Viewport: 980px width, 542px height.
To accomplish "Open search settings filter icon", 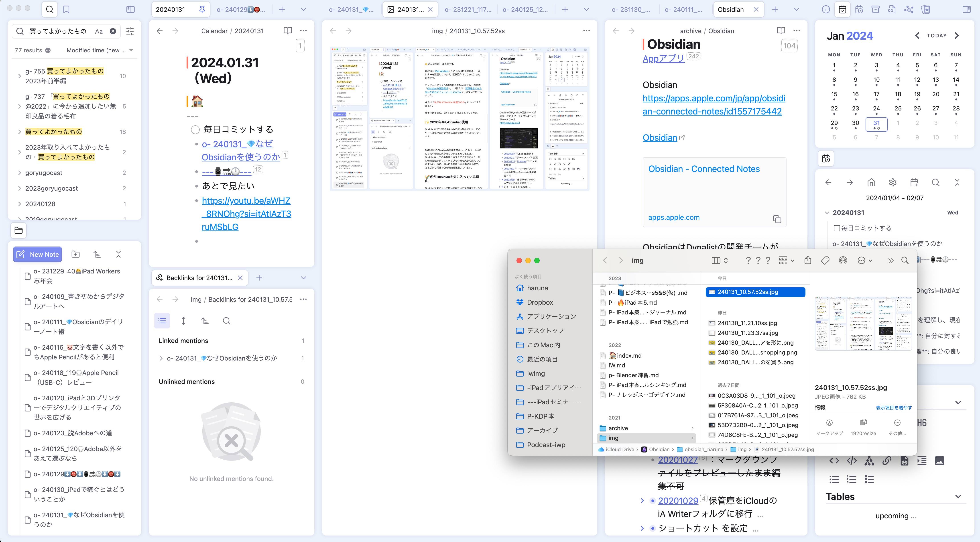I will [x=130, y=31].
